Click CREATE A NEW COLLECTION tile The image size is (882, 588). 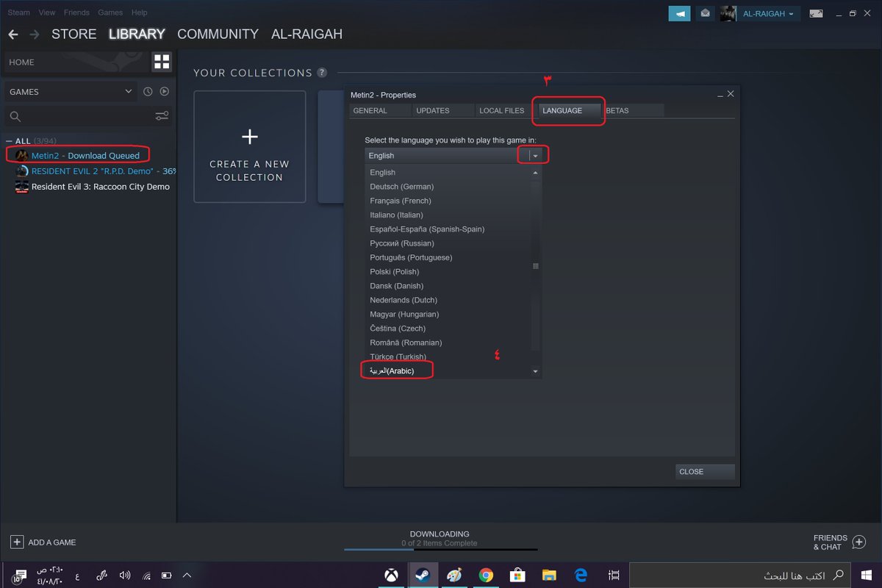tap(250, 146)
